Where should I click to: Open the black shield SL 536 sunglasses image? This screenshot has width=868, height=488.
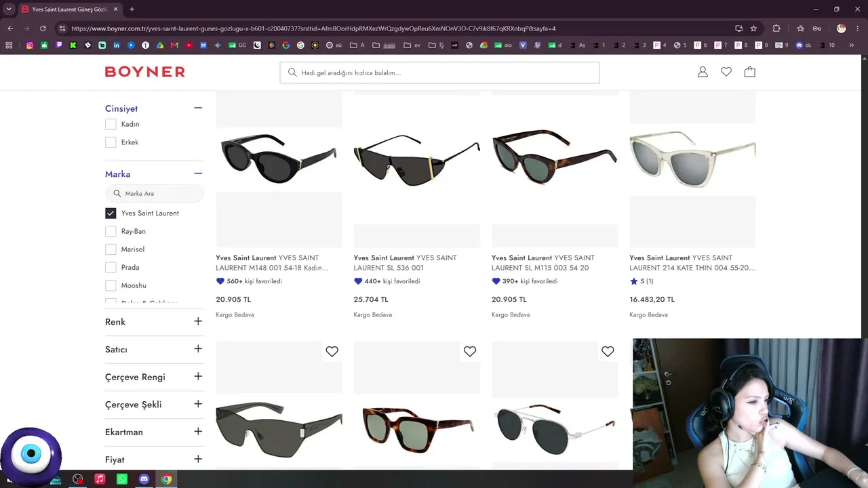(x=417, y=161)
